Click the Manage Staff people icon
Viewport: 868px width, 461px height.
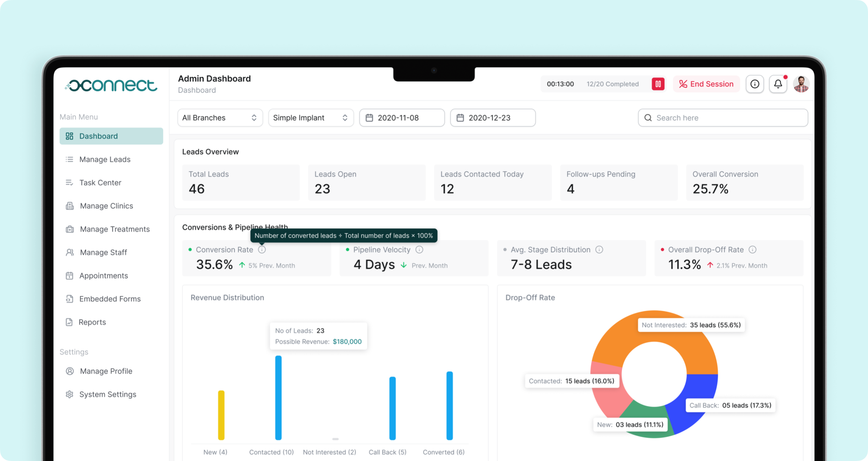(70, 253)
